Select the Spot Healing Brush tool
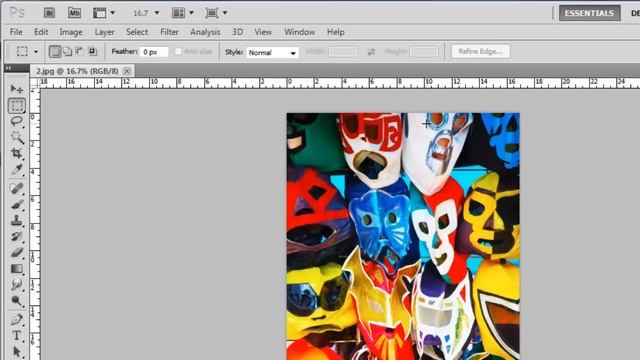This screenshot has height=360, width=640. [17, 189]
